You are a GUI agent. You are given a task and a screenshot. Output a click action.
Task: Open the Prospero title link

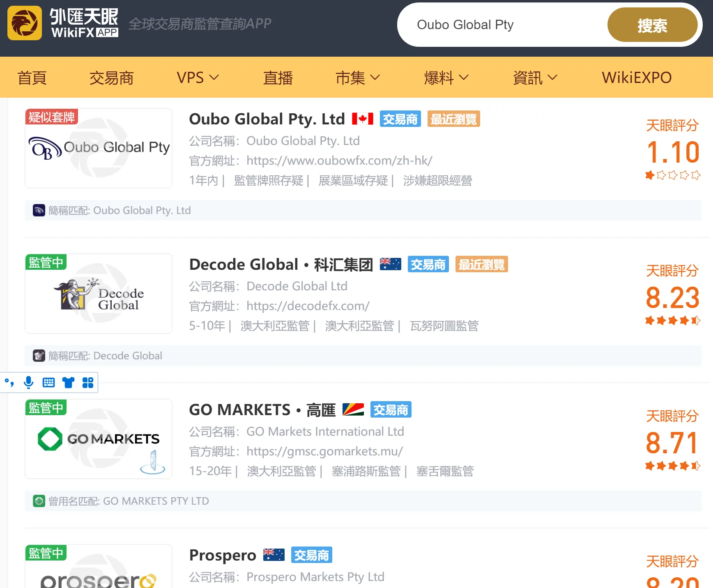point(223,555)
